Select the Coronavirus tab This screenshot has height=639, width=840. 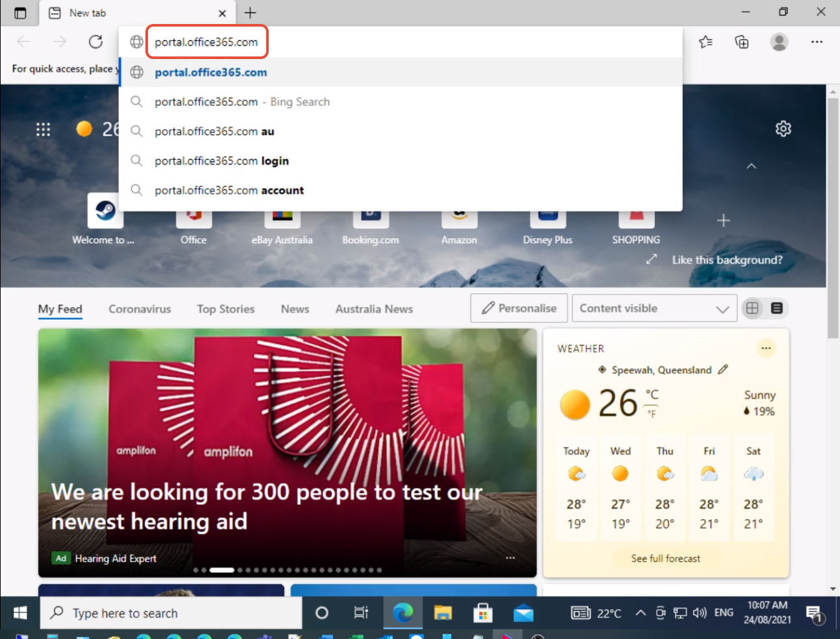click(x=140, y=309)
